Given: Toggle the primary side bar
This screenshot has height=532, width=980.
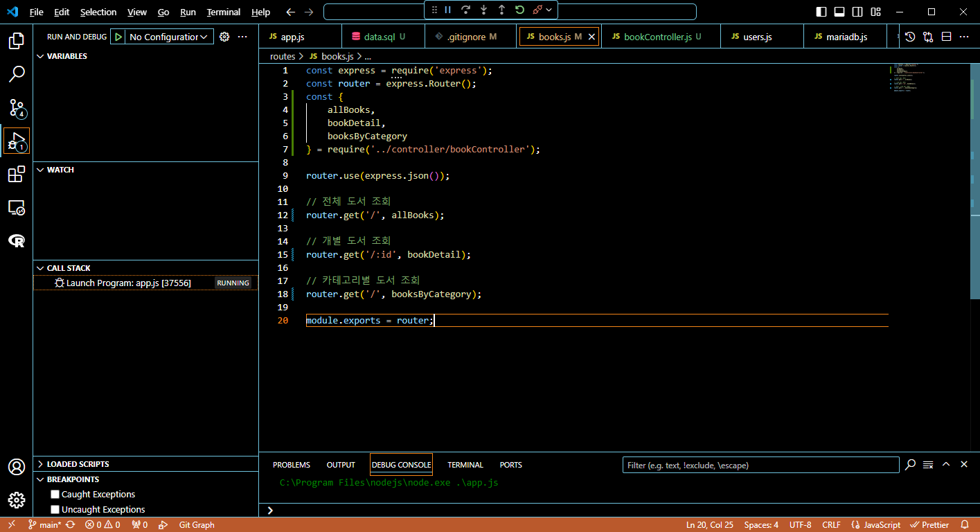Looking at the screenshot, I should 821,12.
